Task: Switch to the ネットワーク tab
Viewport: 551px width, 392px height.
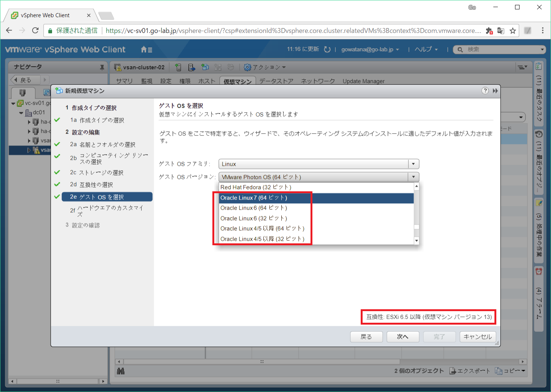Action: pos(318,81)
